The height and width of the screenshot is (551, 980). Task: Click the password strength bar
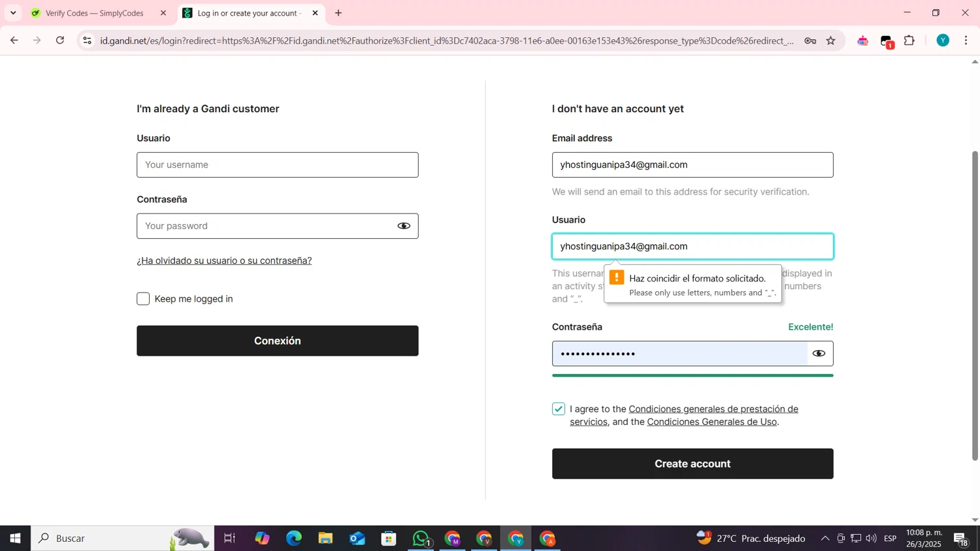(693, 375)
